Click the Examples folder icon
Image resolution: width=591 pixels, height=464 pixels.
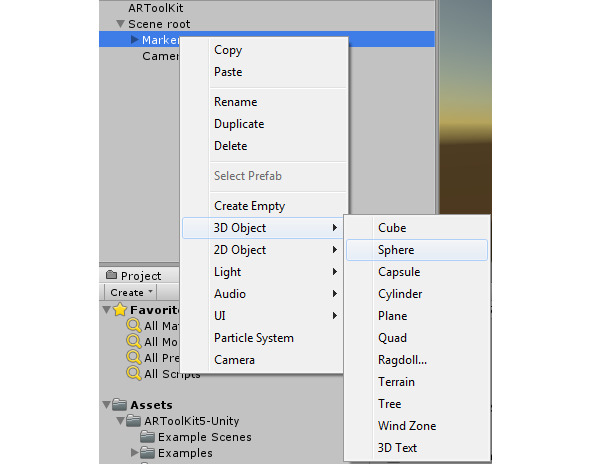[x=147, y=452]
